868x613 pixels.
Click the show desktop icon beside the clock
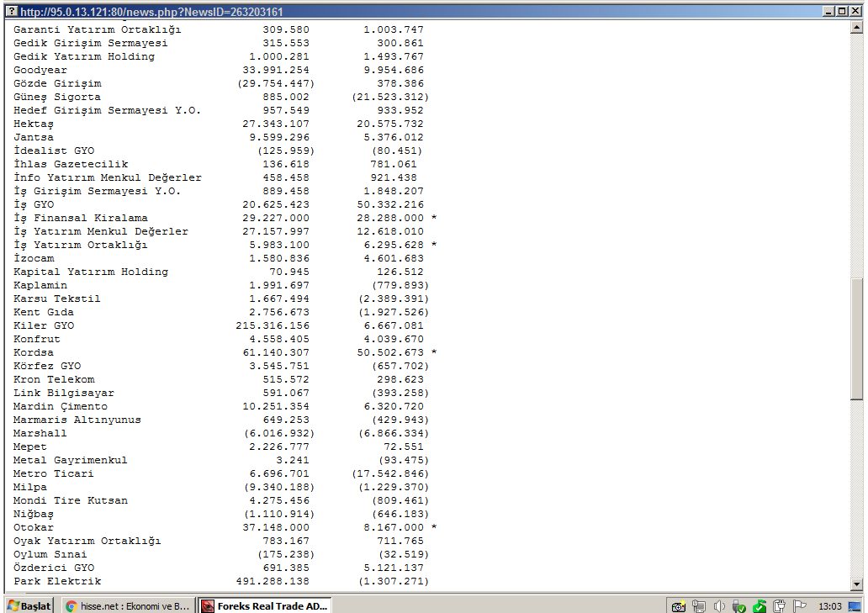(855, 606)
